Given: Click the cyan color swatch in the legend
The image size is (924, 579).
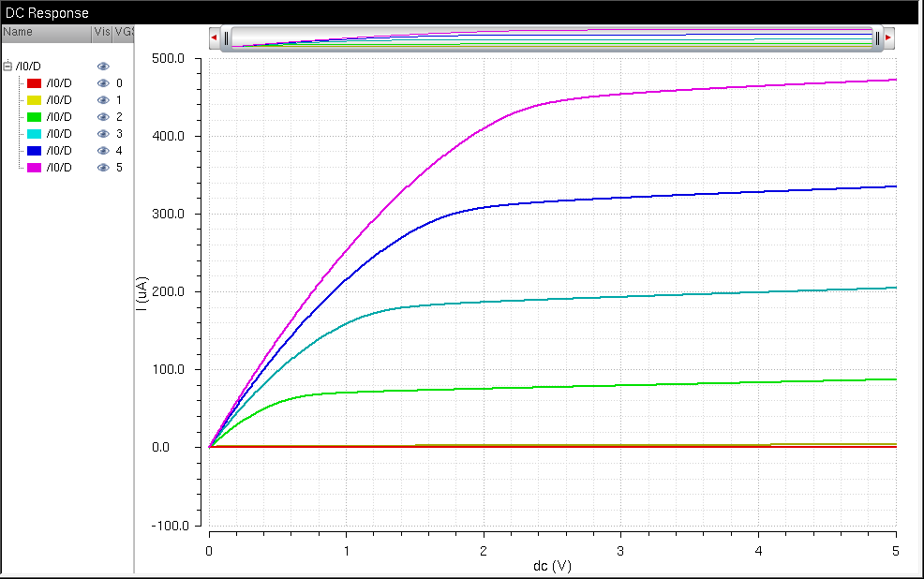Looking at the screenshot, I should (34, 134).
